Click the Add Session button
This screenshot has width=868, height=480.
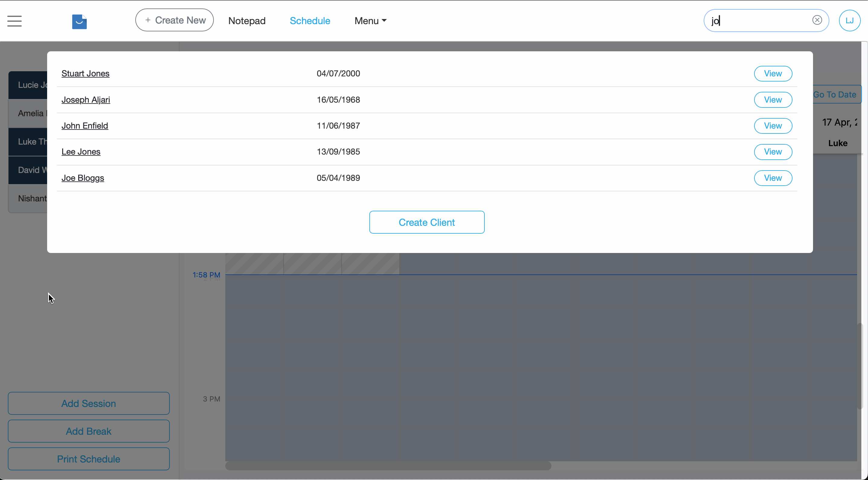point(88,403)
